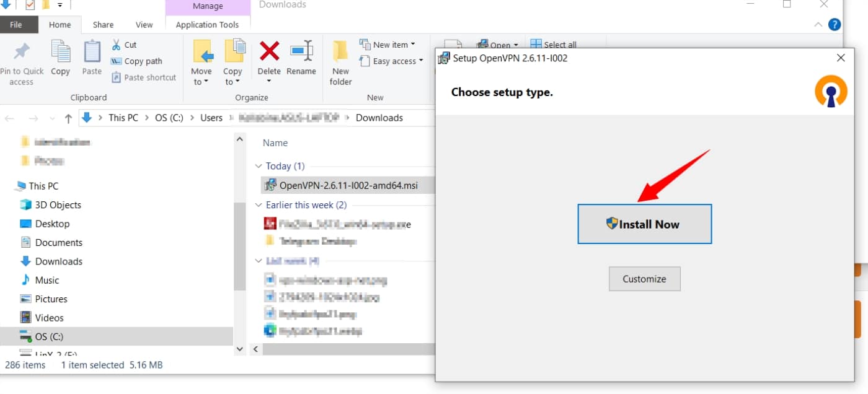Image resolution: width=868 pixels, height=394 pixels.
Task: Click the OpenVPN msi file icon
Action: [270, 185]
